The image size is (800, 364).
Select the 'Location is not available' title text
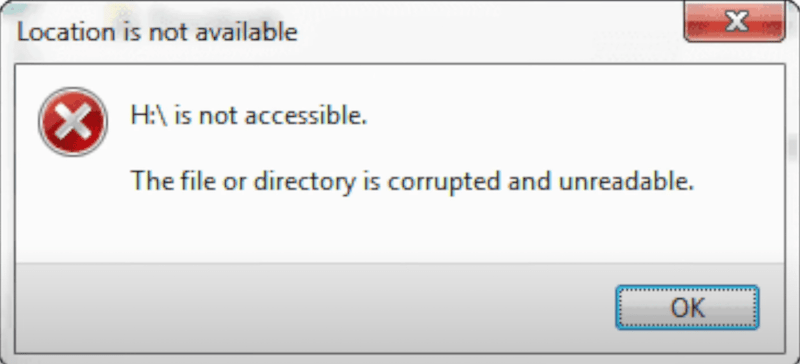click(157, 32)
